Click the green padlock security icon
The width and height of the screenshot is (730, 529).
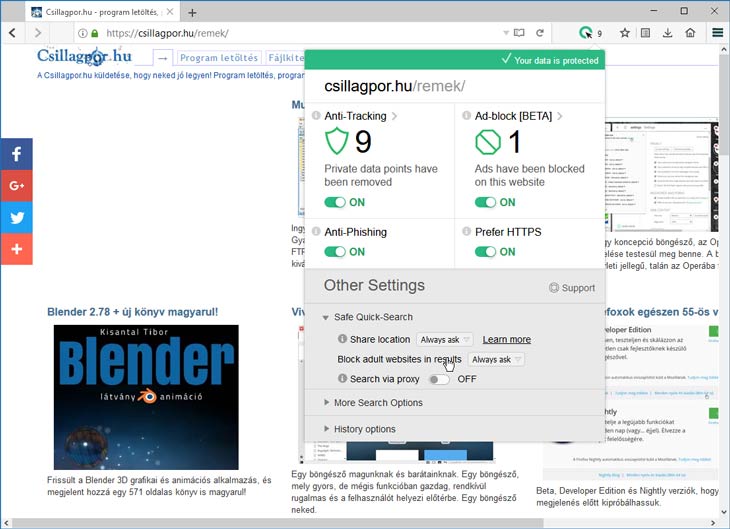(95, 33)
